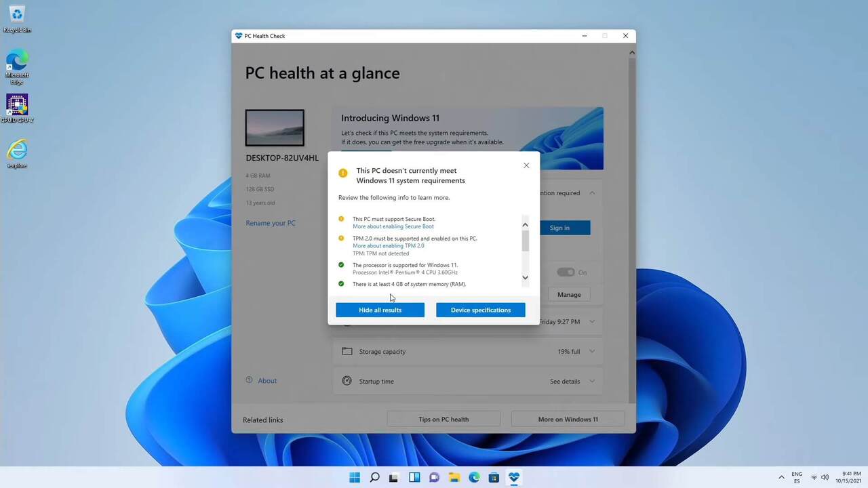Image resolution: width=868 pixels, height=488 pixels.
Task: Open Tips on PC health
Action: point(443,419)
